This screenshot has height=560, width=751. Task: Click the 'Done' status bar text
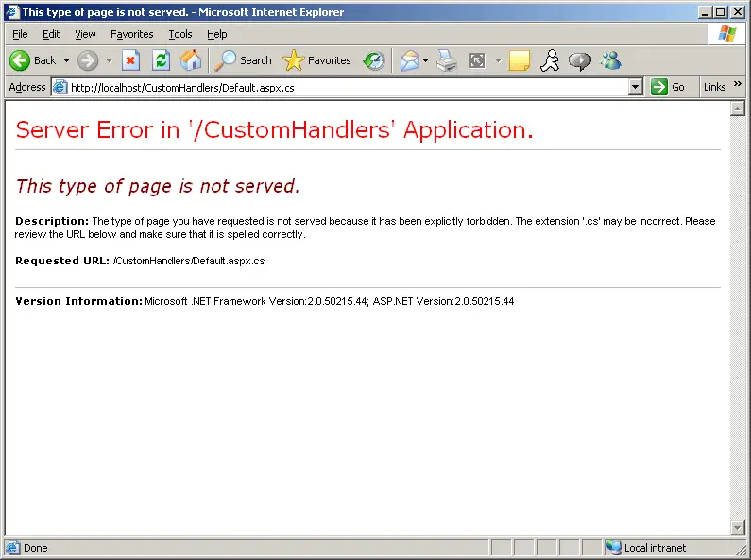[36, 548]
